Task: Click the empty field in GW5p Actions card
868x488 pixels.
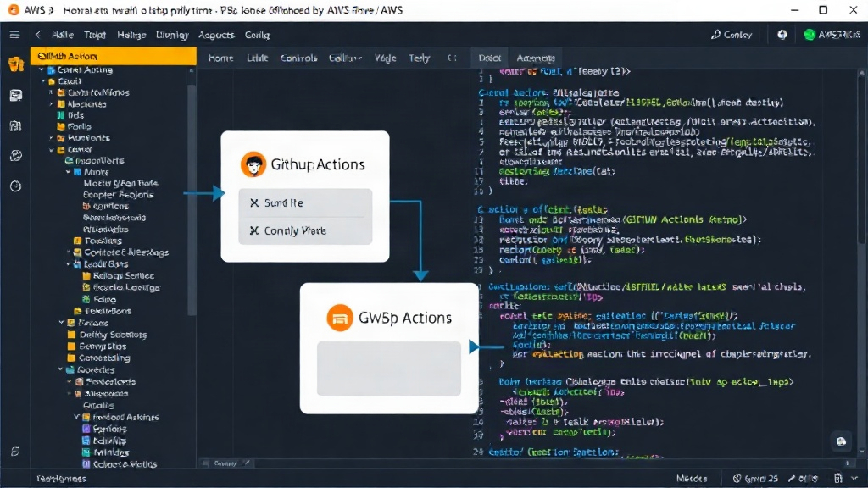Action: tap(388, 369)
